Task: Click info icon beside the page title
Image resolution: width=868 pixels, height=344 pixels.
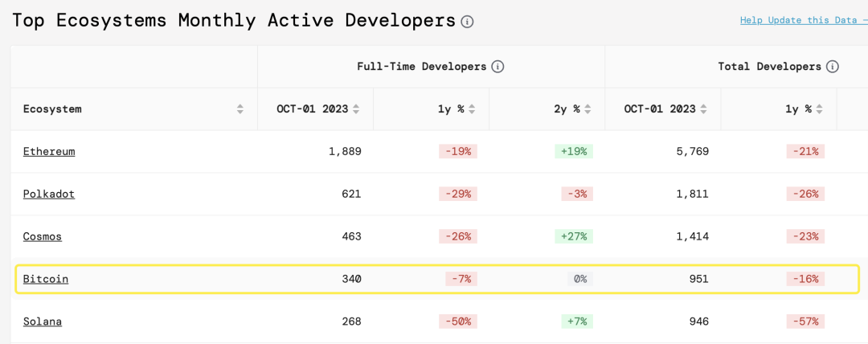Action: click(x=467, y=22)
